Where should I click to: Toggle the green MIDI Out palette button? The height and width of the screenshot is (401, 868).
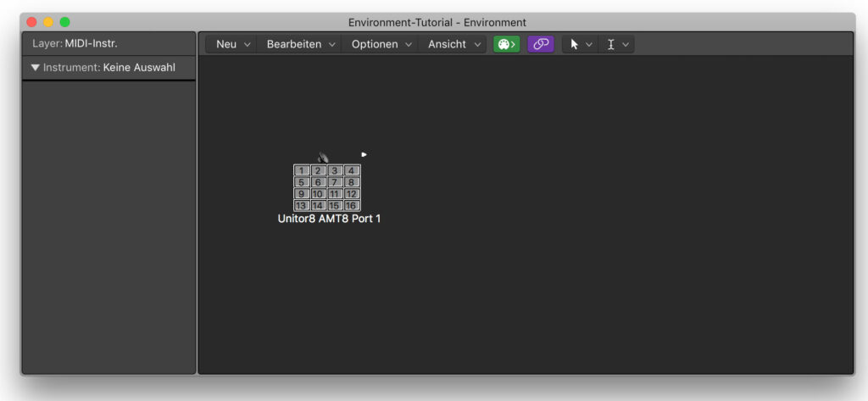pos(507,44)
